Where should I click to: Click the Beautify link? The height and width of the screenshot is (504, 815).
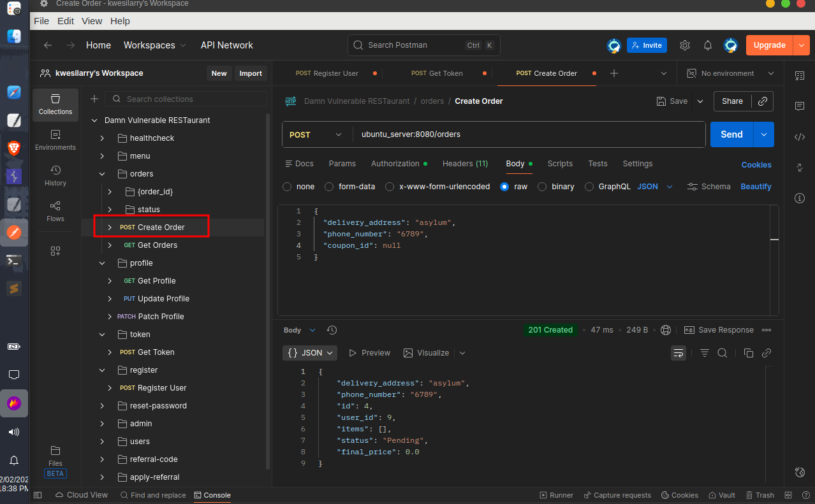[756, 187]
